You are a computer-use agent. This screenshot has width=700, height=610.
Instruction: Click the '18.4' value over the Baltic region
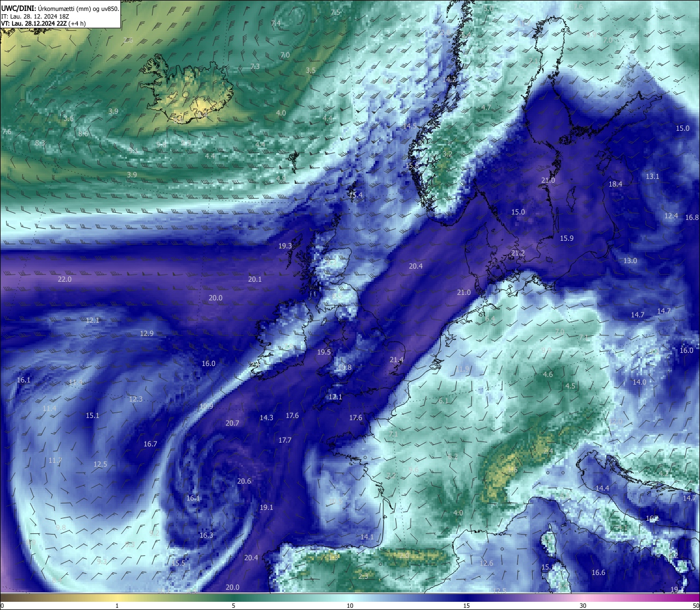[616, 184]
